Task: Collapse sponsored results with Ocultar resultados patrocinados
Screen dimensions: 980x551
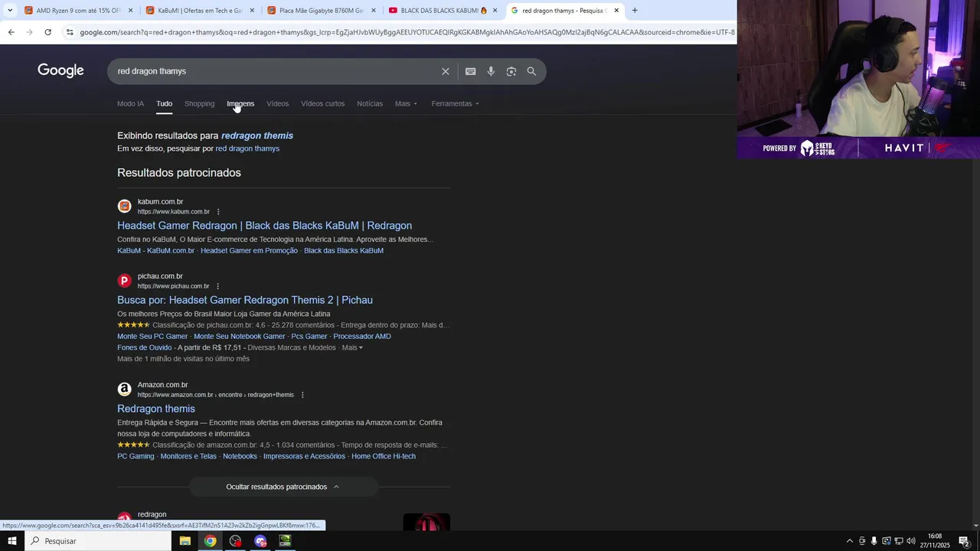Action: [283, 487]
